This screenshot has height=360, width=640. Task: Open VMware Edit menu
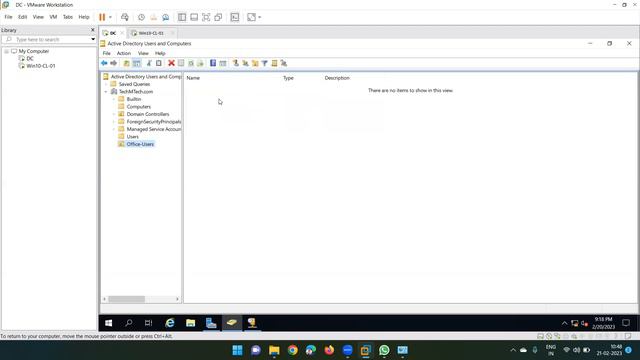[22, 17]
